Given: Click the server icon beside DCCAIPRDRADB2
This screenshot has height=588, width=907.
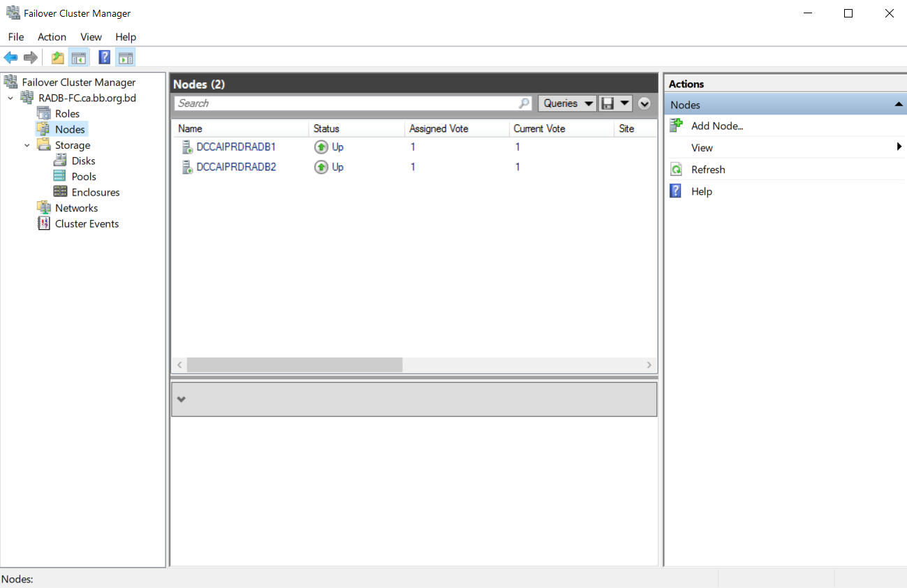Looking at the screenshot, I should pyautogui.click(x=187, y=167).
